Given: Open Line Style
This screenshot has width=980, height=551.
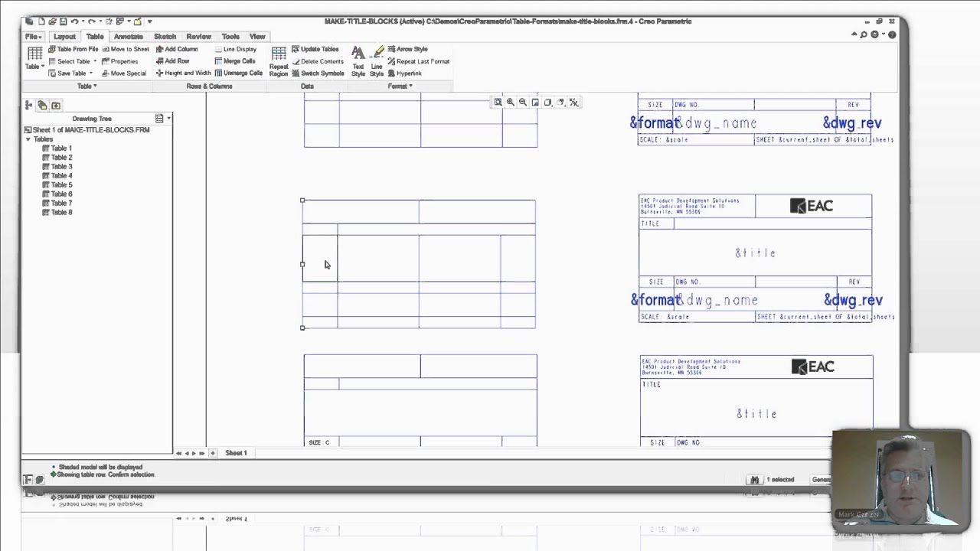Looking at the screenshot, I should point(377,60).
